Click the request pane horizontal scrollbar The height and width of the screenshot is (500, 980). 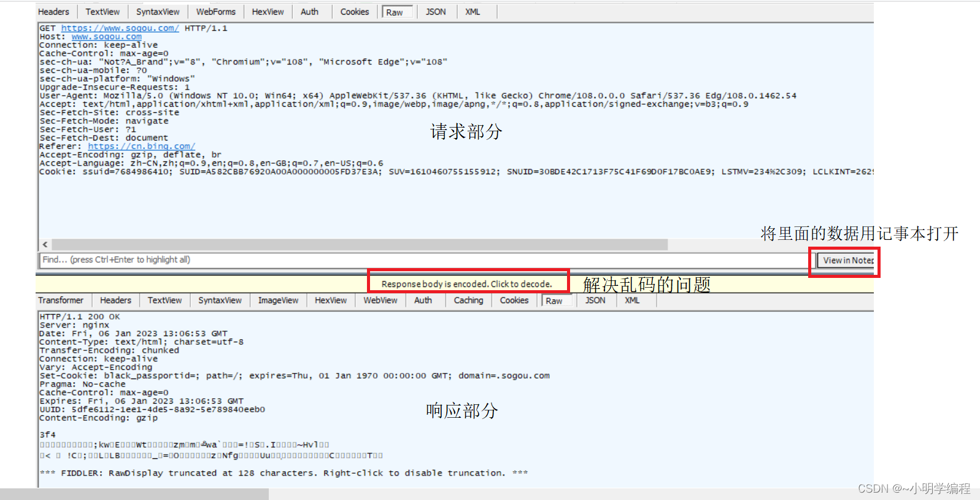point(360,244)
